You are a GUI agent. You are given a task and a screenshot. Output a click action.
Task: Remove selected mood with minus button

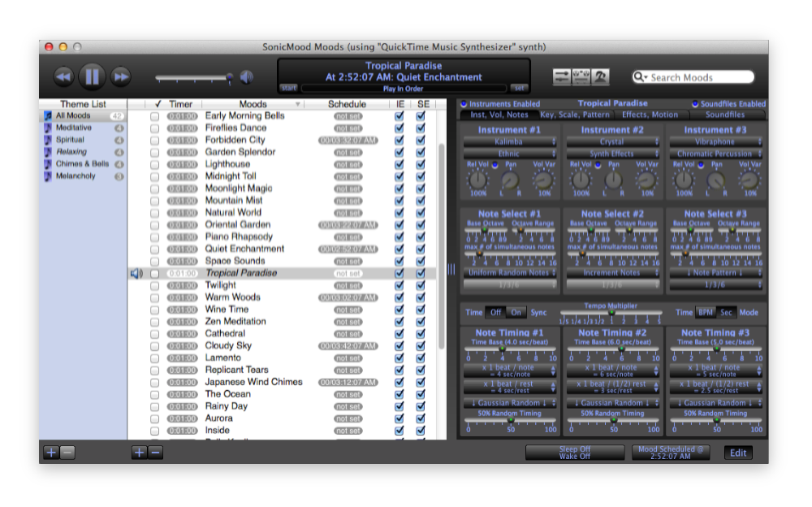point(155,453)
